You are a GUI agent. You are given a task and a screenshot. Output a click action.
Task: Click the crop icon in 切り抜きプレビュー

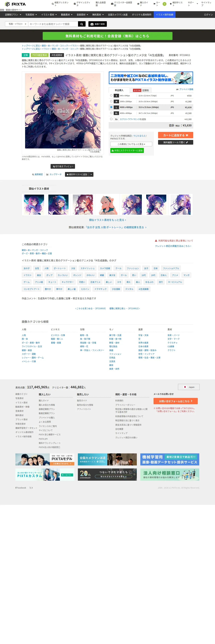(x=54, y=167)
